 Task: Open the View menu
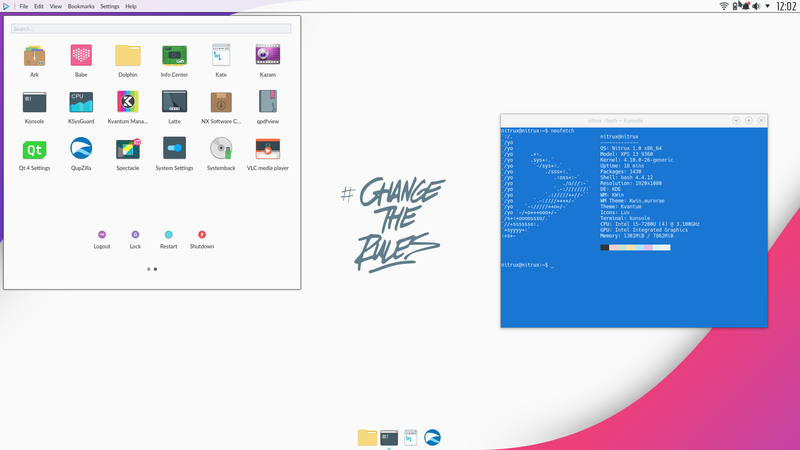(x=56, y=6)
